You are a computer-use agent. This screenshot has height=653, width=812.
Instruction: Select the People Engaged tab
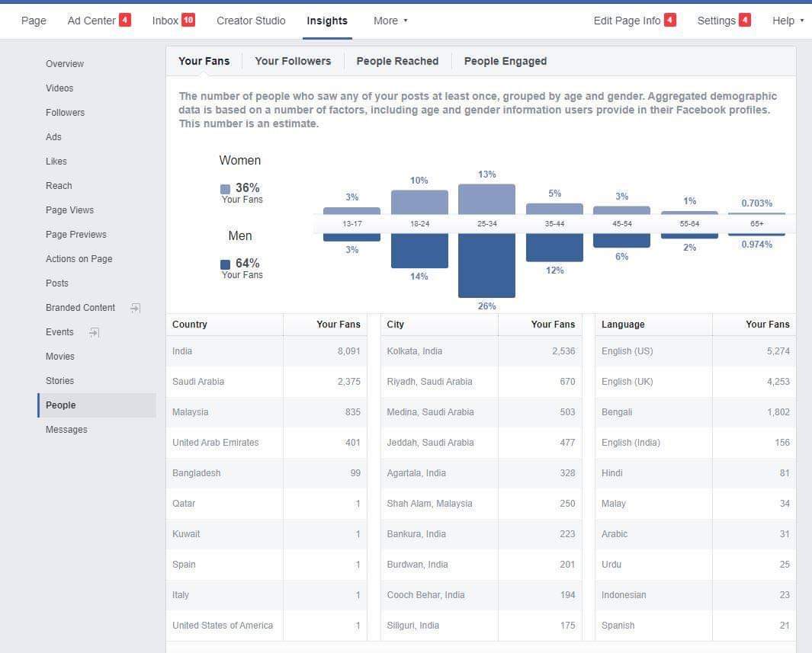coord(505,61)
